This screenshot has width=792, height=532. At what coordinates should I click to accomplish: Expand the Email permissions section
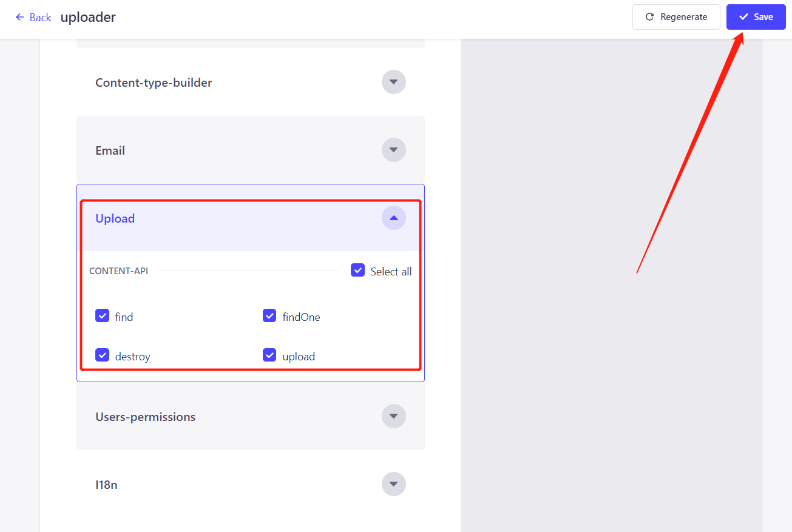tap(393, 150)
